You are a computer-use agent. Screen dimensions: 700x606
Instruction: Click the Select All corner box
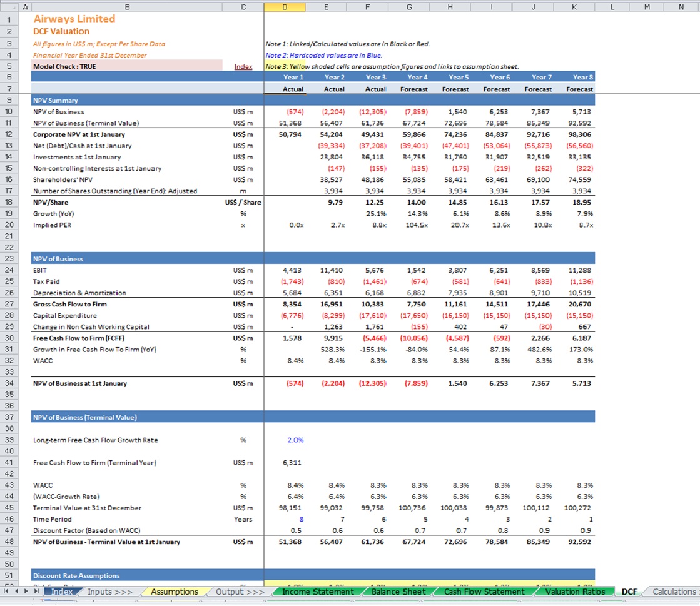tap(9, 7)
